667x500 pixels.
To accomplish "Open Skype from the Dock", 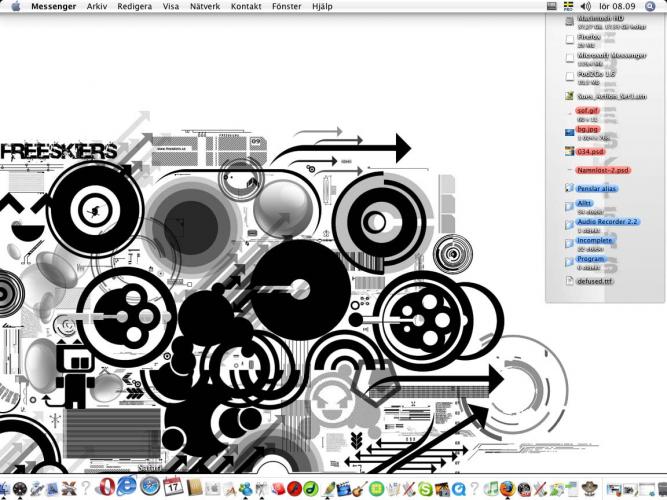I will 424,488.
